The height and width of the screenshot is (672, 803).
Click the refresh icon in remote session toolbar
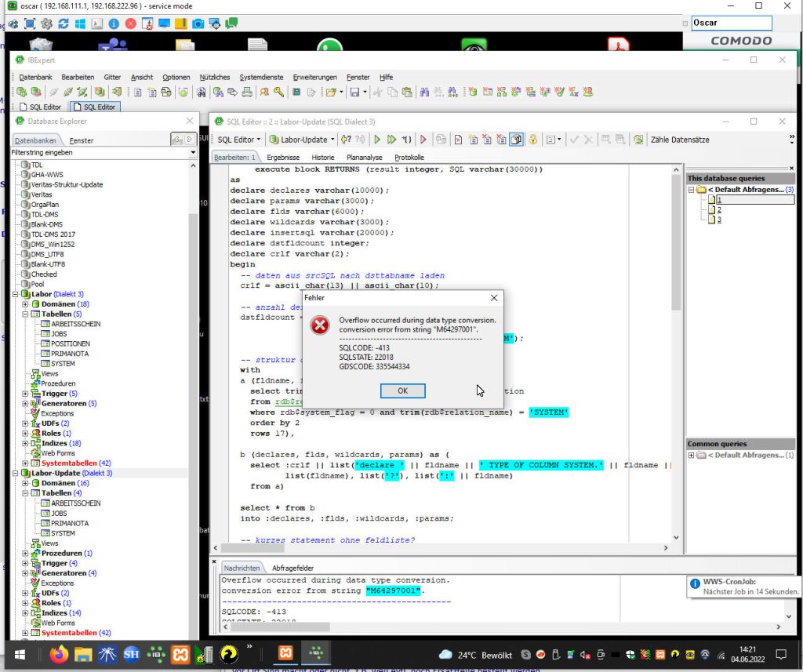[x=64, y=24]
